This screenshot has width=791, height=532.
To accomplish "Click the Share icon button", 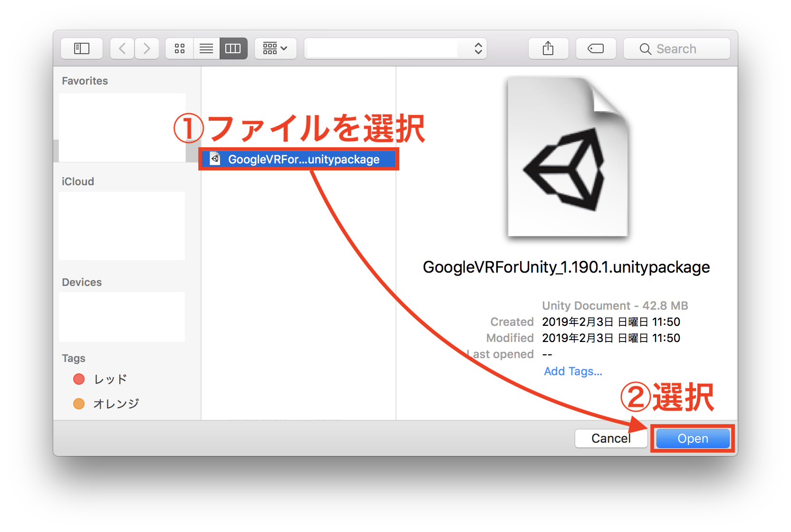I will pyautogui.click(x=548, y=48).
